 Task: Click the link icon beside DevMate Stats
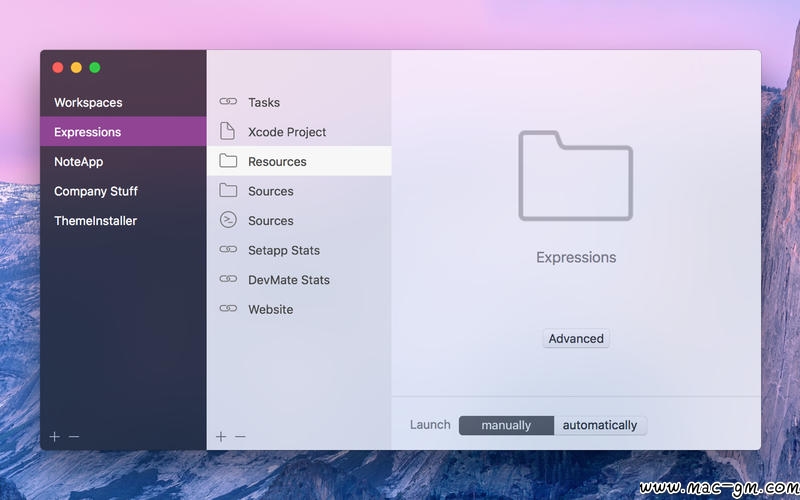(x=228, y=279)
